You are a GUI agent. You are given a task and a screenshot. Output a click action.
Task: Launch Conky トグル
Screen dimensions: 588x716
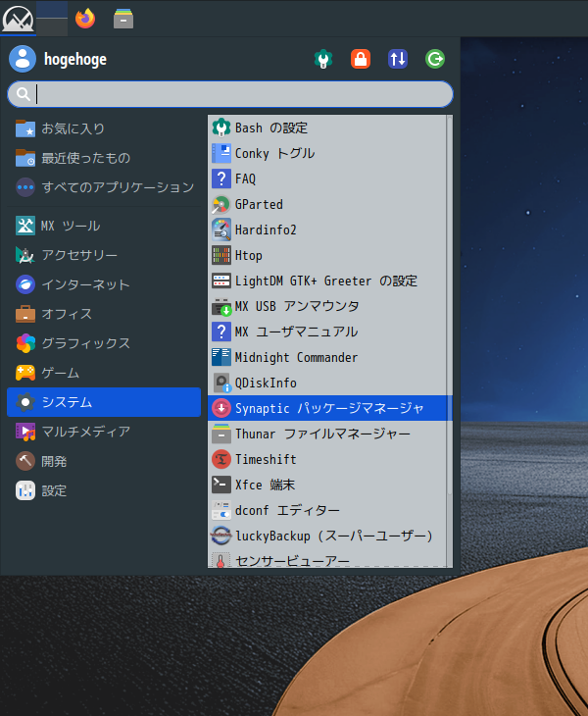point(327,153)
